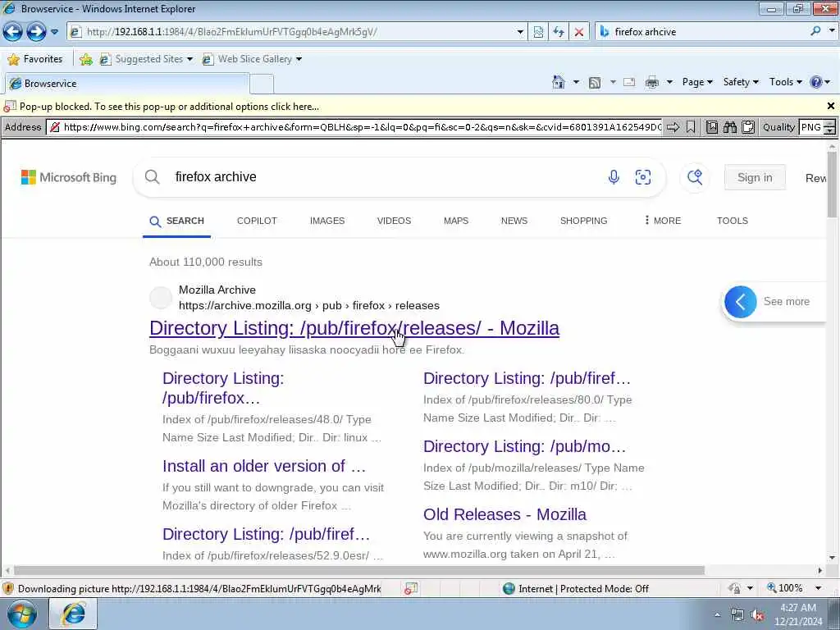Click the IE Forward arrow button
The height and width of the screenshot is (630, 840).
pos(36,32)
